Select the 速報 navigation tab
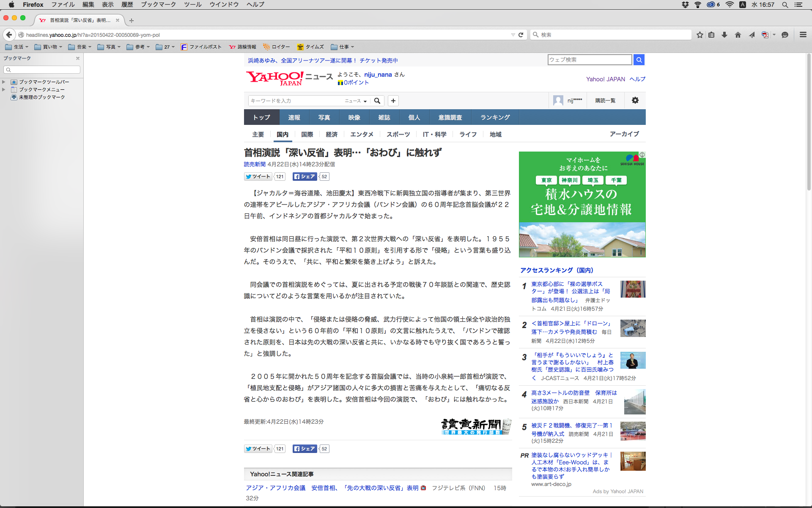 [x=294, y=117]
